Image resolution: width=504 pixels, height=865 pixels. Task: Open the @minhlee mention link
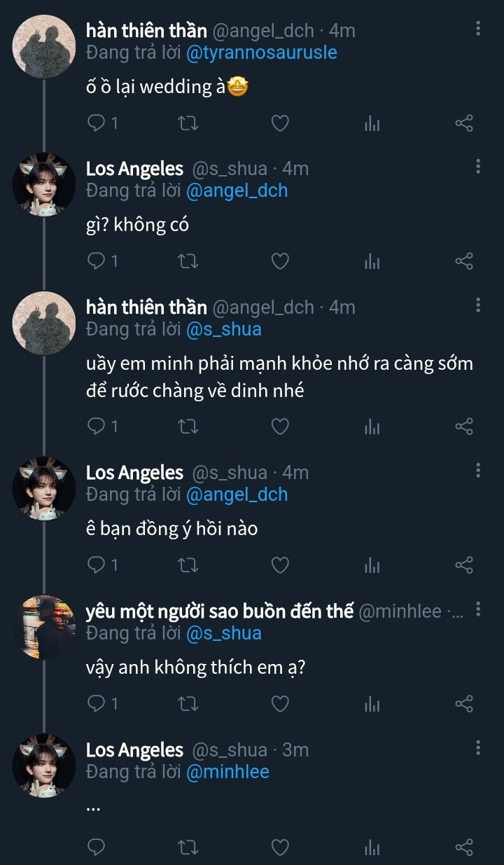tap(227, 772)
